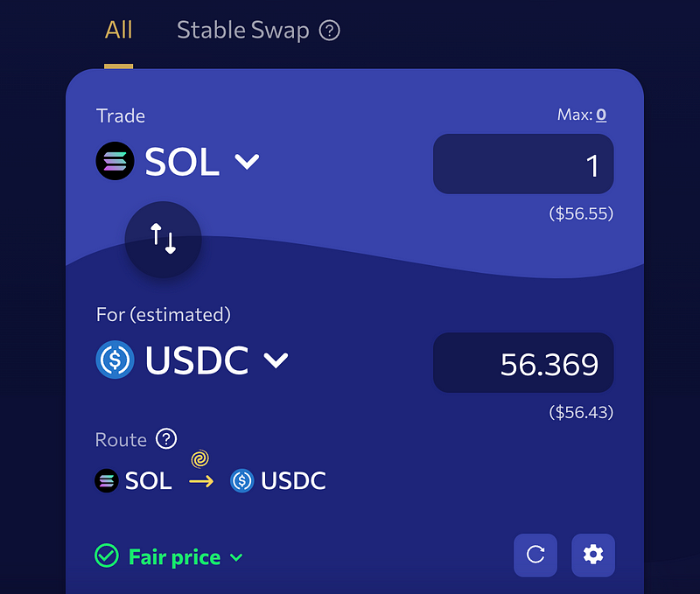
Task: Click the Fair price label text
Action: pyautogui.click(x=174, y=557)
